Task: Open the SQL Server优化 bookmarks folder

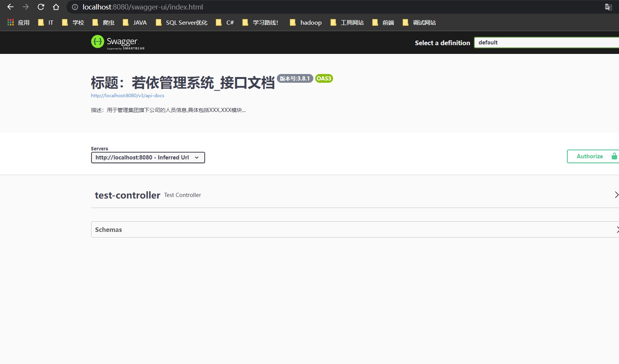Action: click(186, 22)
